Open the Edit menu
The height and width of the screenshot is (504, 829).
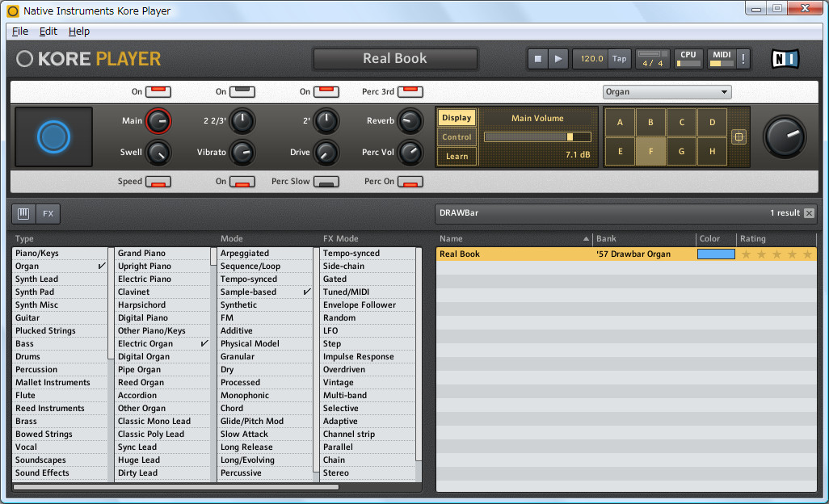(48, 31)
